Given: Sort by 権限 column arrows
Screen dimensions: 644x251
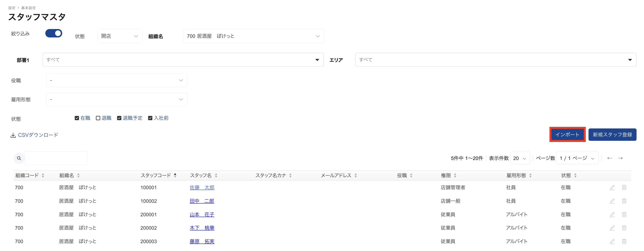Looking at the screenshot, I should [x=455, y=176].
